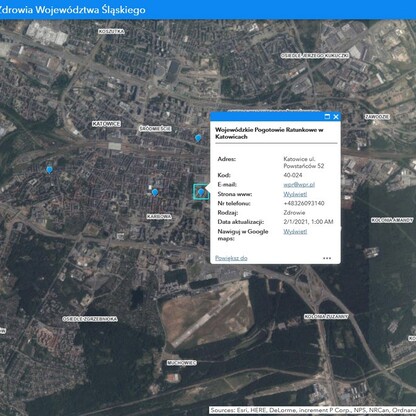Click the highlighted marker next to the popup
This screenshot has width=416, height=416.
tap(201, 192)
